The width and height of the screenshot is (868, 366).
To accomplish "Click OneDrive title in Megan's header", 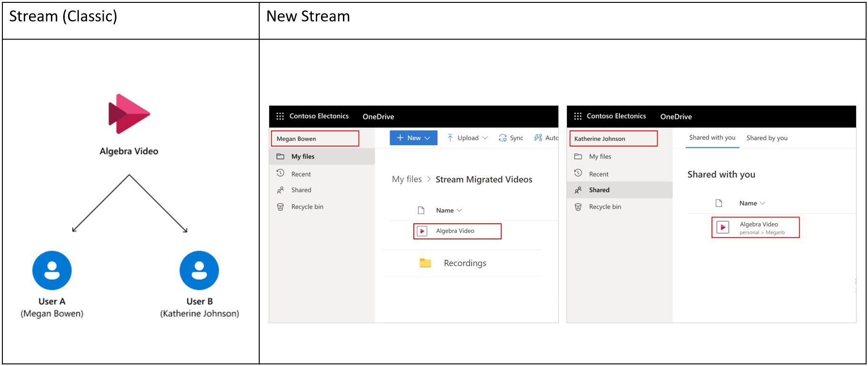I will pyautogui.click(x=378, y=117).
